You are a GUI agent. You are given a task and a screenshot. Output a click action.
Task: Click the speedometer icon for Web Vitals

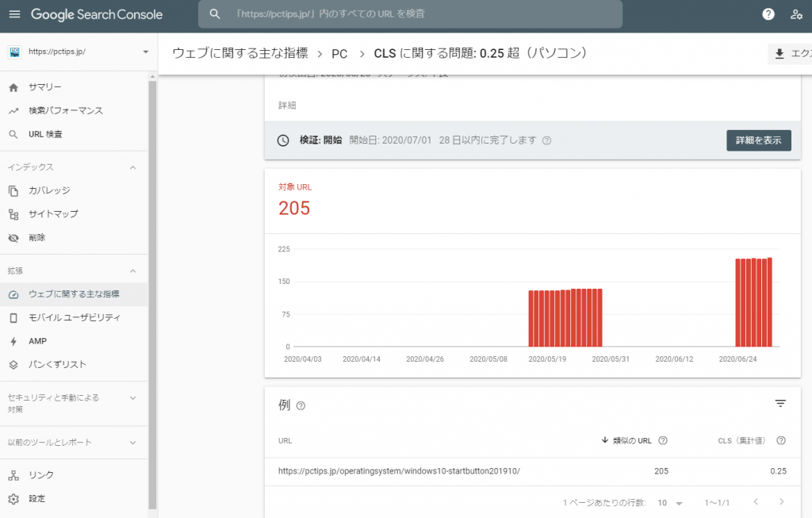(13, 294)
